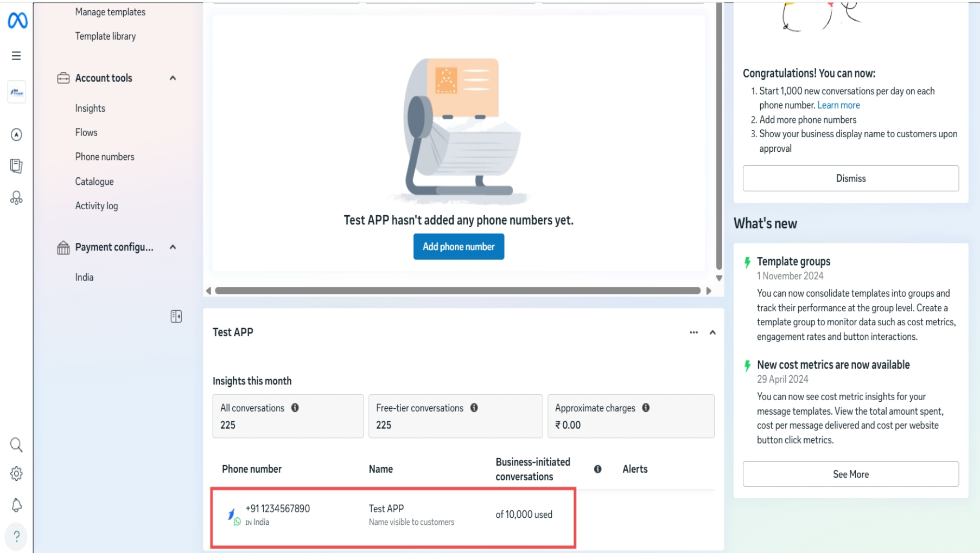The width and height of the screenshot is (980, 553).
Task: Select India under Payment configuration
Action: (x=84, y=278)
